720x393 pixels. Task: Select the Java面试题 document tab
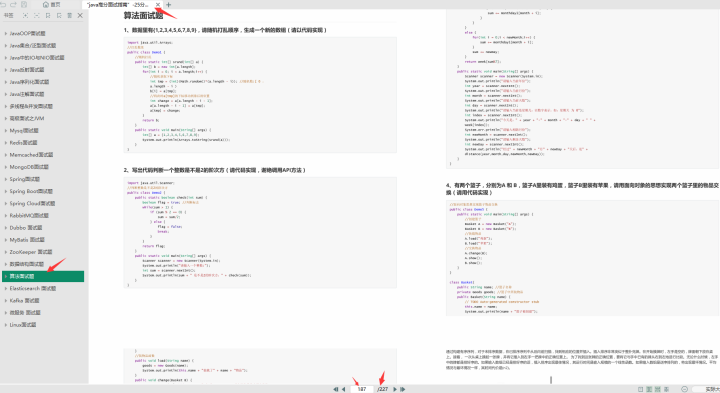(118, 5)
